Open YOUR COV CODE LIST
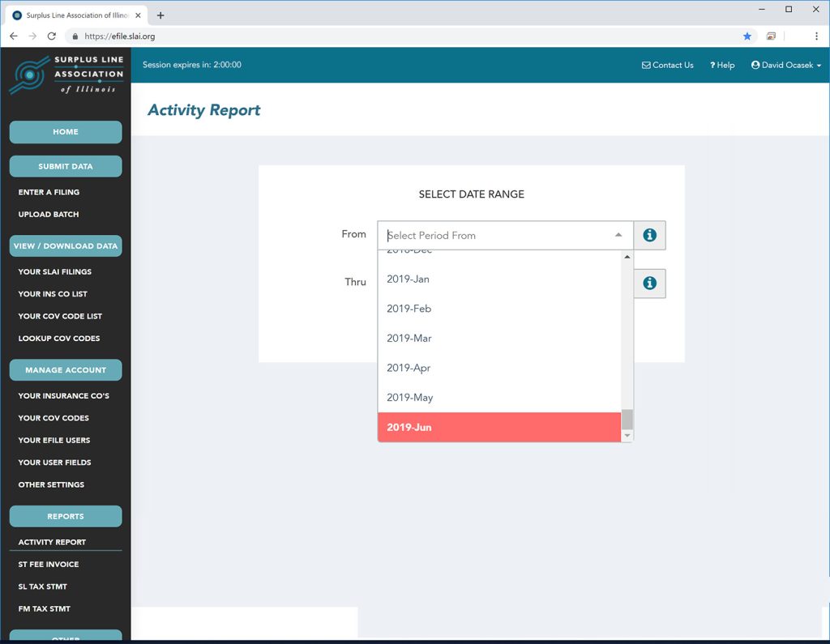 tap(60, 316)
